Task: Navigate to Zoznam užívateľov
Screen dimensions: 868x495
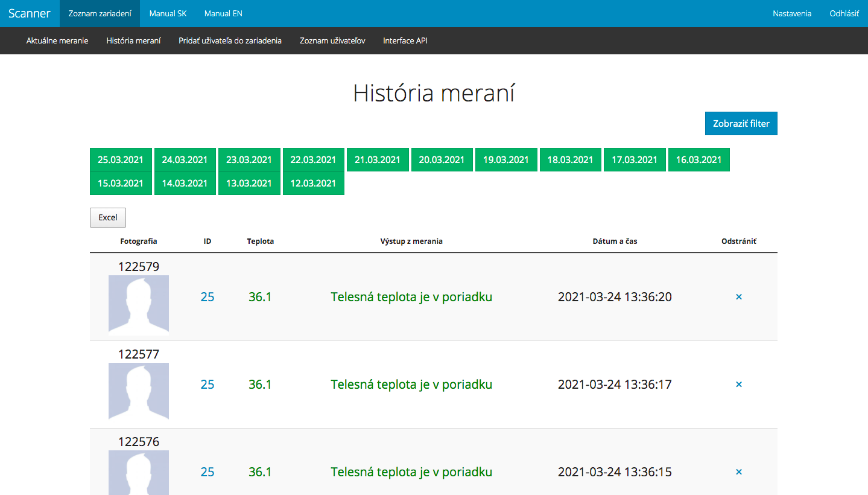Action: 332,40
